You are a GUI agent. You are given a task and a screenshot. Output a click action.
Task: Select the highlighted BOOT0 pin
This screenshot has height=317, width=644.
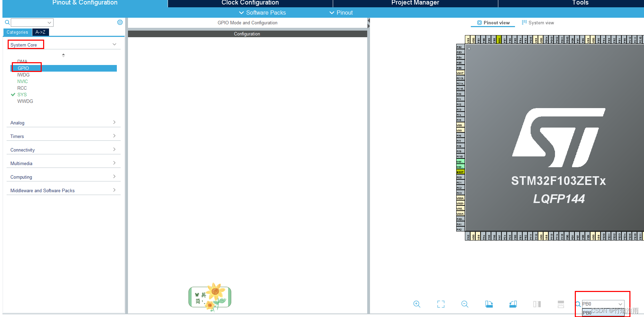499,39
